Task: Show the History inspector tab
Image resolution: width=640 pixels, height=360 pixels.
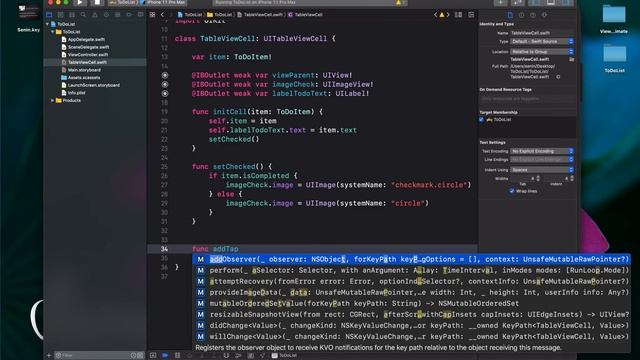Action: point(522,15)
